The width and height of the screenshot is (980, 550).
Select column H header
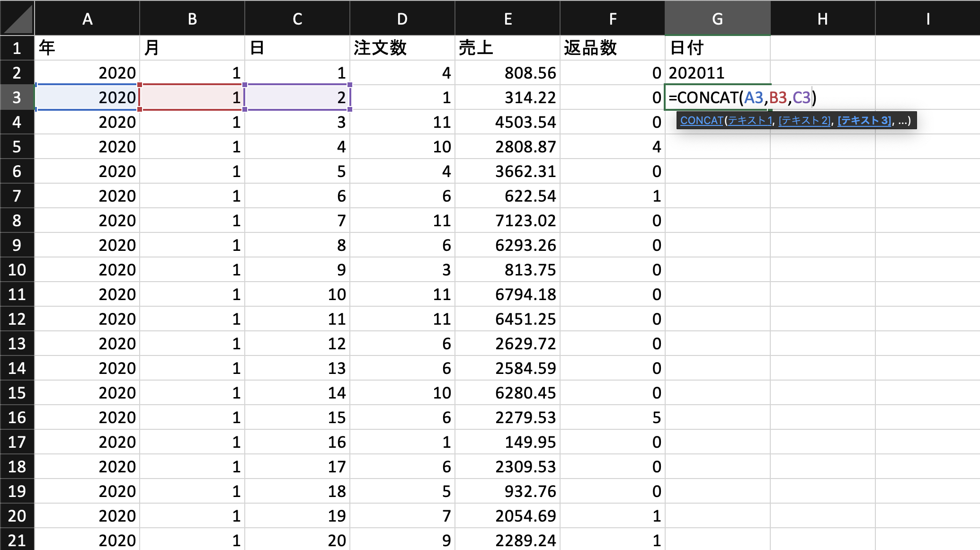pyautogui.click(x=822, y=19)
